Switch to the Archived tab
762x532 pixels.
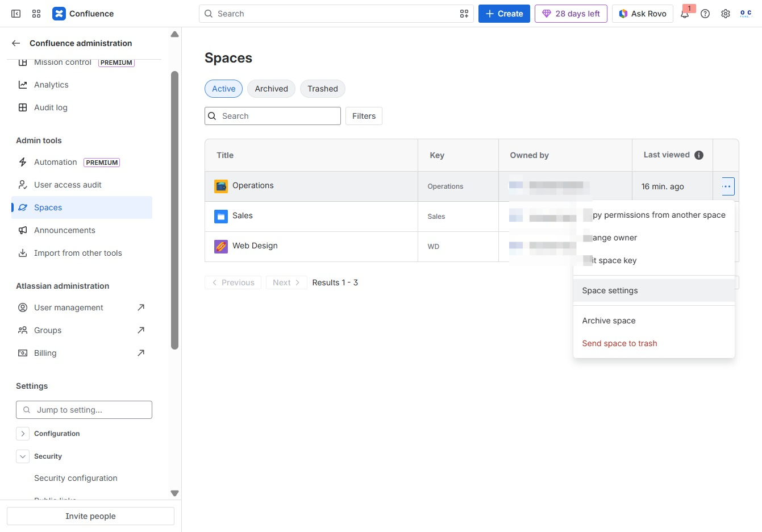(x=272, y=89)
